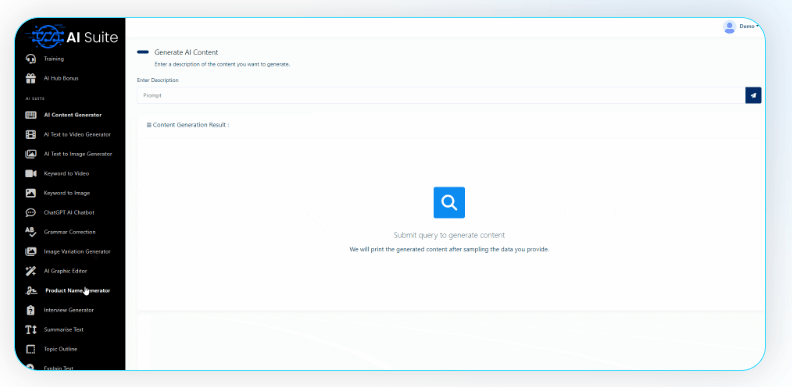Click the blue magnifier search icon

[449, 203]
